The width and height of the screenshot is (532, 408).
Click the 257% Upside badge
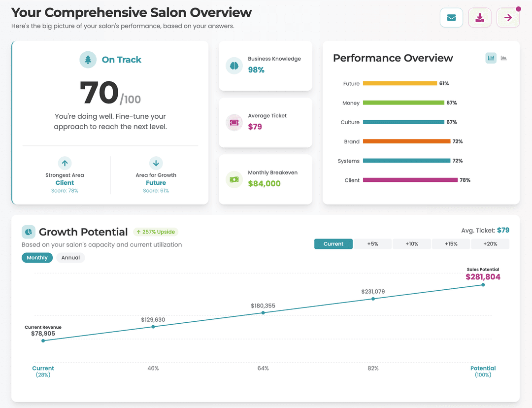[156, 232]
